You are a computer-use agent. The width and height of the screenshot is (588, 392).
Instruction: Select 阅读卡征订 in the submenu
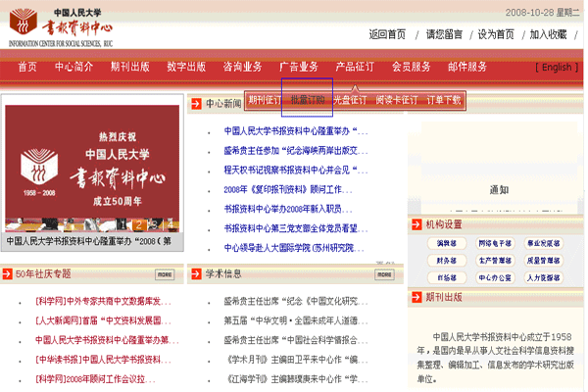coord(397,100)
